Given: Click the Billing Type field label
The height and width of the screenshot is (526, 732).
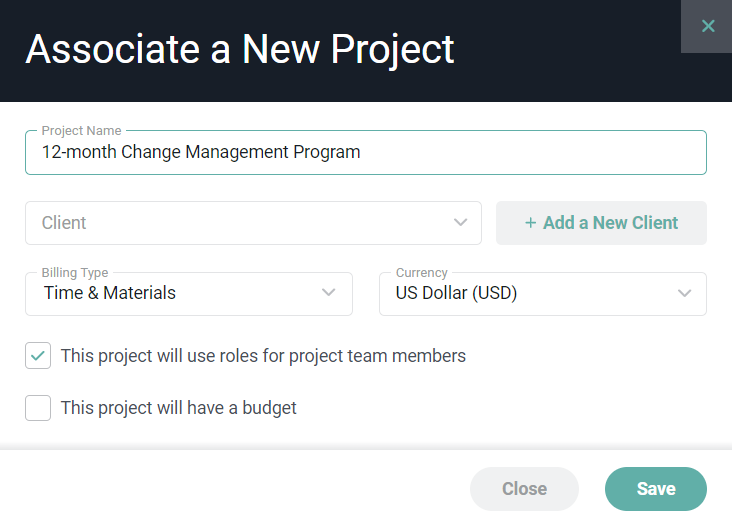Looking at the screenshot, I should coord(75,272).
